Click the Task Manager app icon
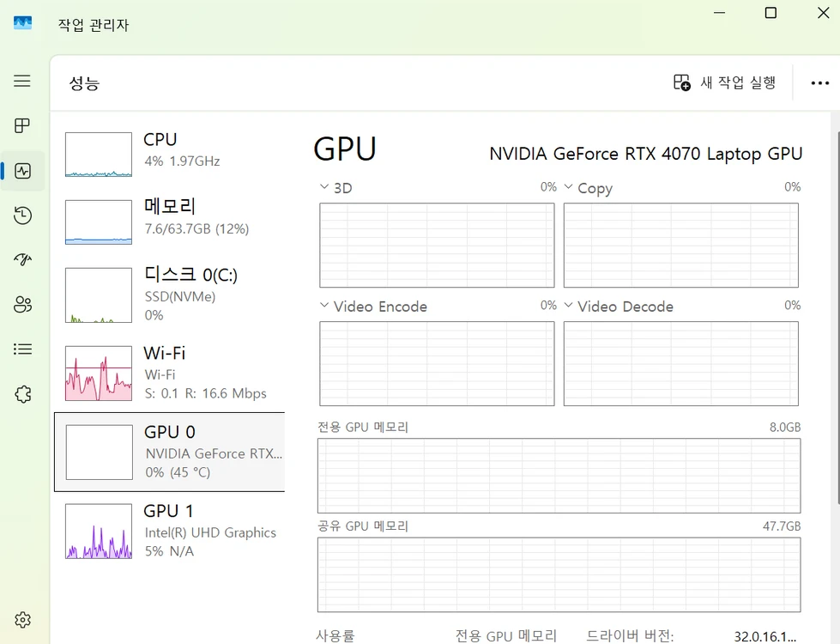 pyautogui.click(x=22, y=22)
